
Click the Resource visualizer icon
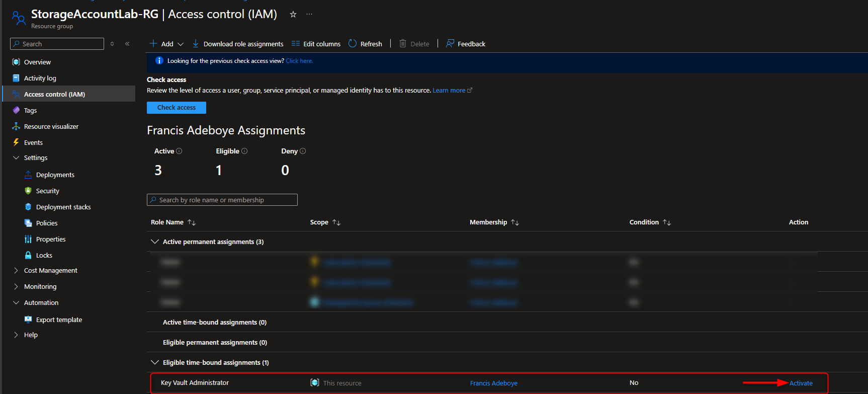coord(16,126)
